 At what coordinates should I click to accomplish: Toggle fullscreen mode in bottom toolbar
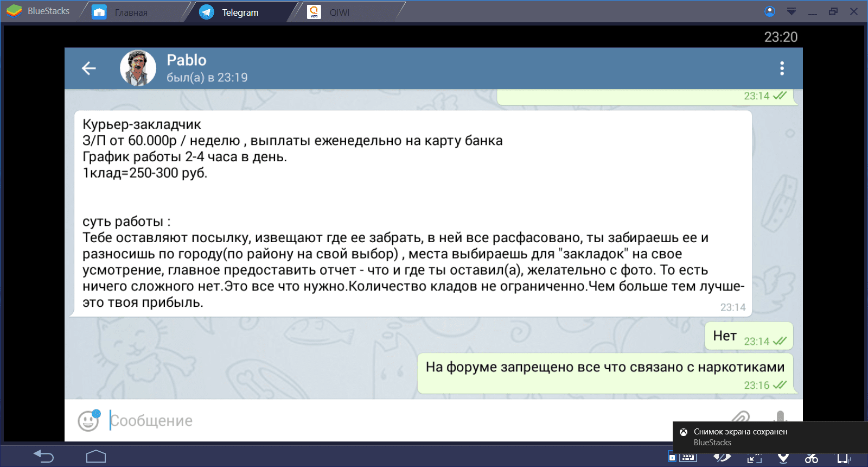tap(754, 459)
